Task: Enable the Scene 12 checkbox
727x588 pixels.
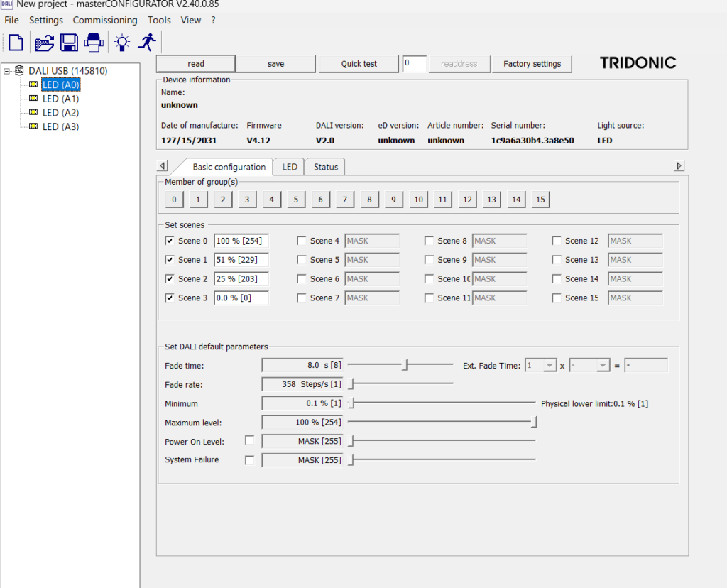Action: [557, 241]
